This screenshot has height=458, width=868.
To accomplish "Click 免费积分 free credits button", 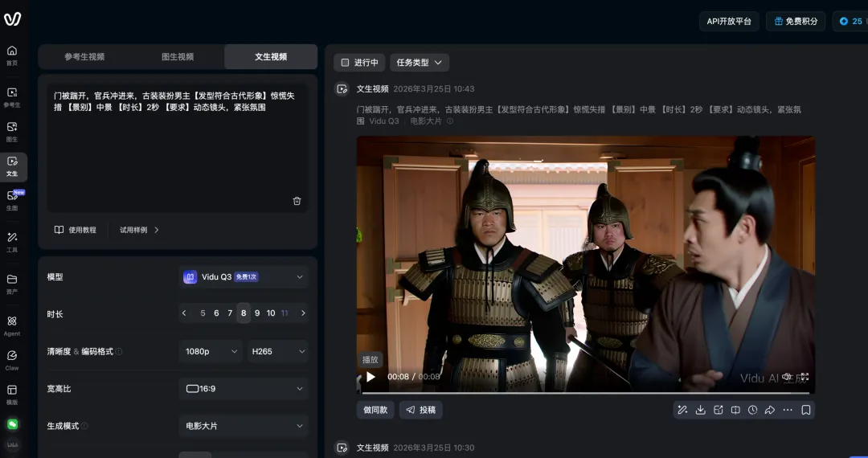I will tap(796, 21).
